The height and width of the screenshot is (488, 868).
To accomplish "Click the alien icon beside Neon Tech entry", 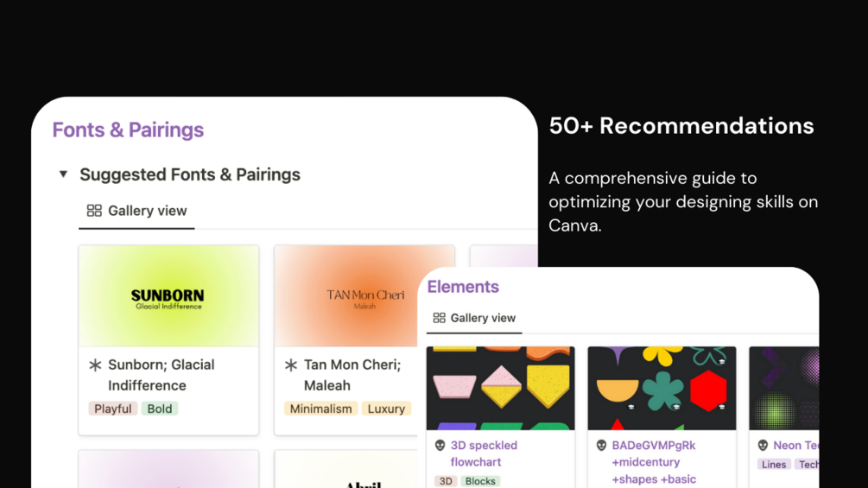I will 763,446.
